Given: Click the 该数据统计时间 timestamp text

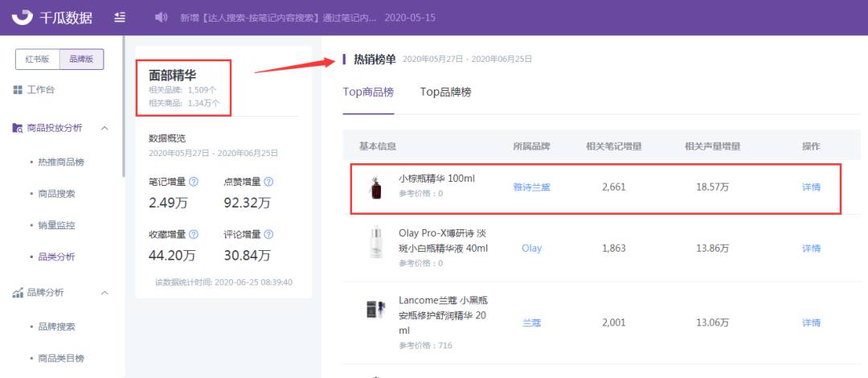Looking at the screenshot, I should pos(223,282).
